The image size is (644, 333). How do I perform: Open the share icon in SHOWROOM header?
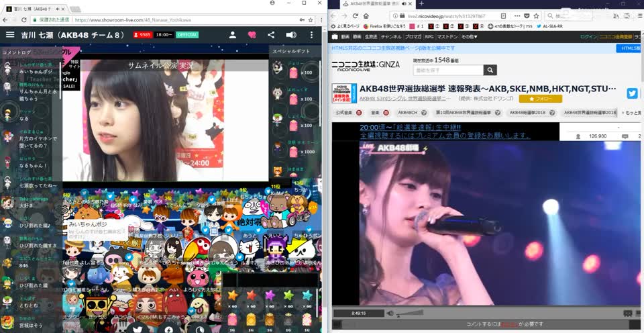point(271,35)
